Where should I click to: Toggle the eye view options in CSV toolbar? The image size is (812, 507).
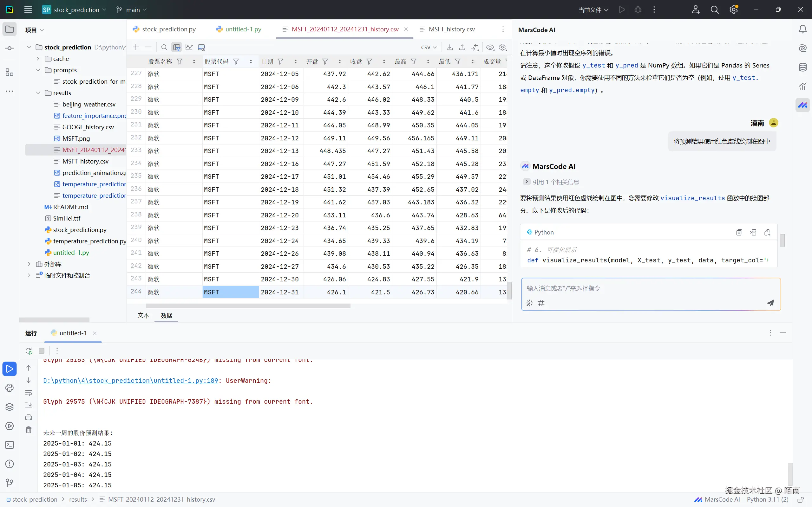point(490,47)
